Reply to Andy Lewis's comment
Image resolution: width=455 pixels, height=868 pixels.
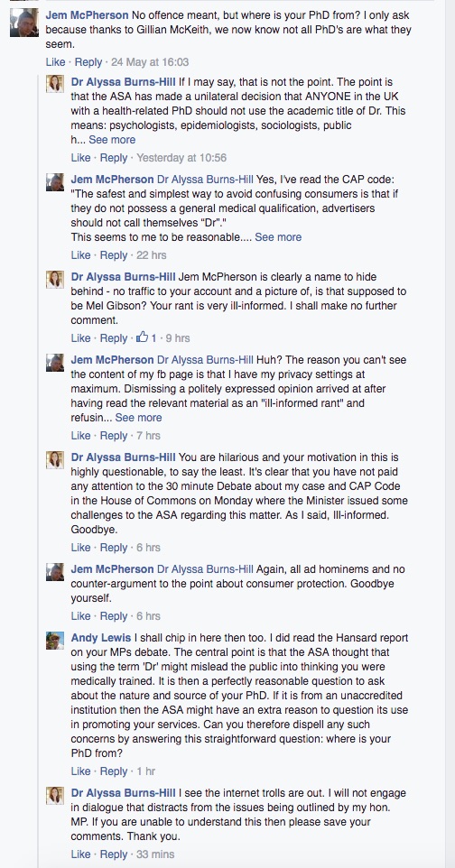pos(114,771)
